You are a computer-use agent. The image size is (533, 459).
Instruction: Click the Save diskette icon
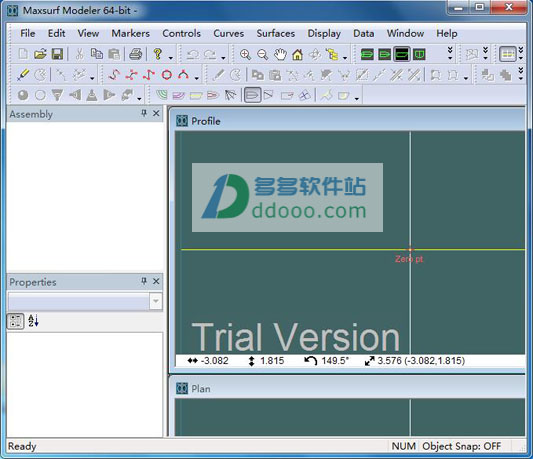point(57,54)
